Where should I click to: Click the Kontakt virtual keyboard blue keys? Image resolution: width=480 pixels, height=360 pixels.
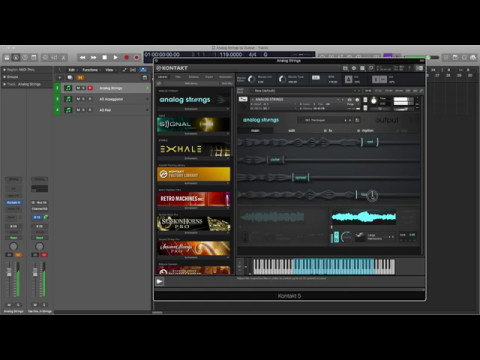pyautogui.click(x=333, y=266)
